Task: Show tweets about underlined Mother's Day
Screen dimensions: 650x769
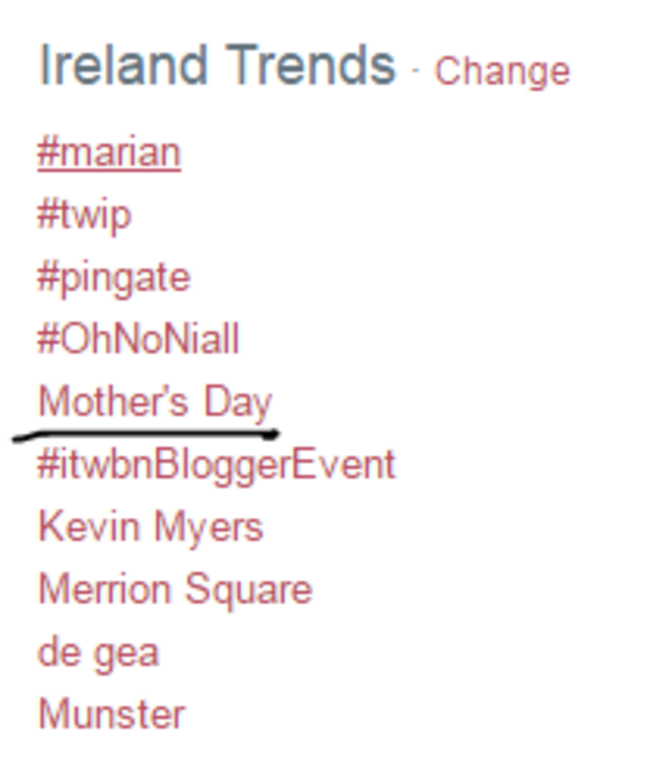Action: pyautogui.click(x=155, y=403)
